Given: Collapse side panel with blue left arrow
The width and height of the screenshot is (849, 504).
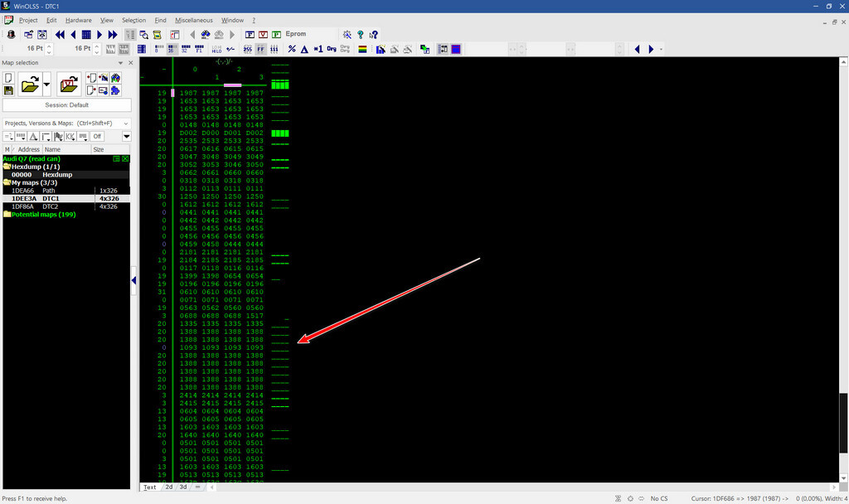Looking at the screenshot, I should pos(133,280).
